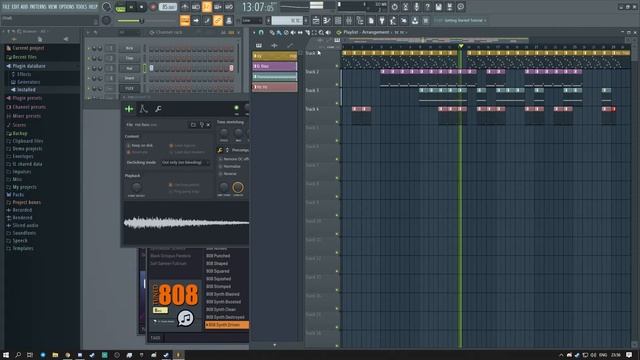The height and width of the screenshot is (360, 640).
Task: Toggle 'Remove DC offset' precomputed effect
Action: click(x=233, y=159)
